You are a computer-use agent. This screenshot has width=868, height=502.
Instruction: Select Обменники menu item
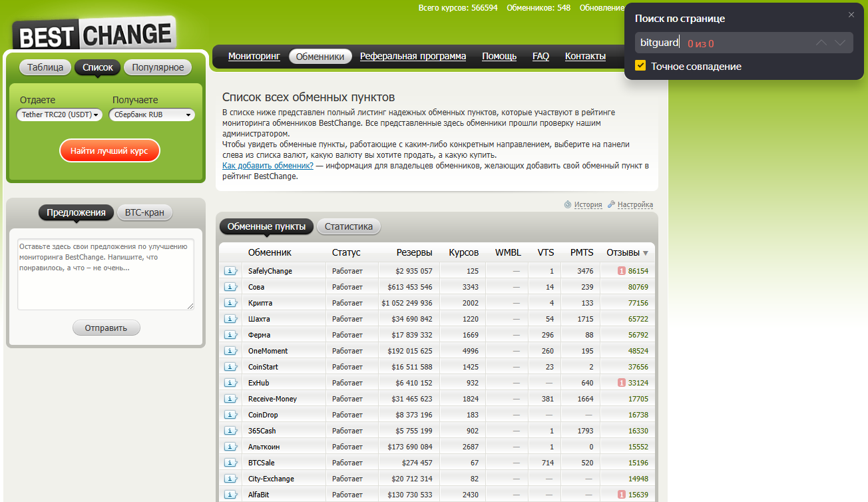click(x=320, y=56)
